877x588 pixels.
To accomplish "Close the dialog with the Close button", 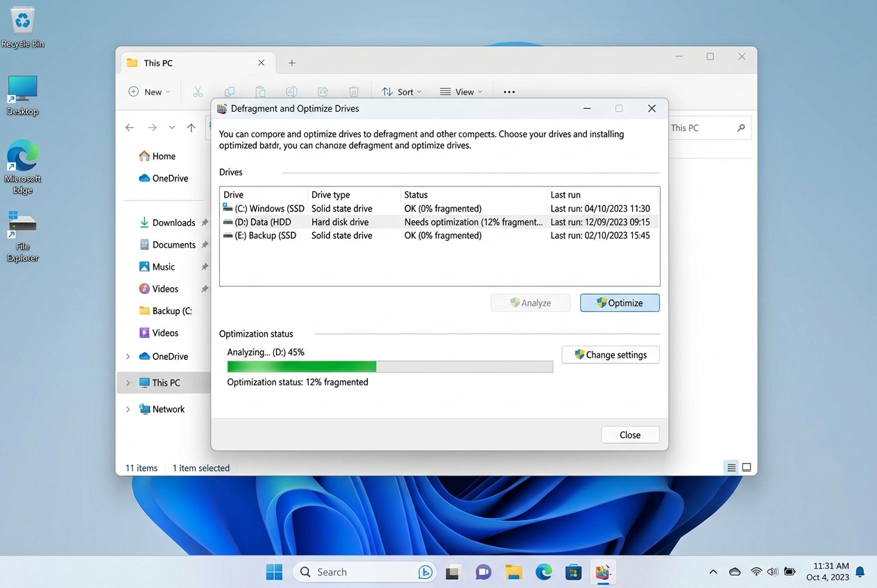I will pos(630,435).
